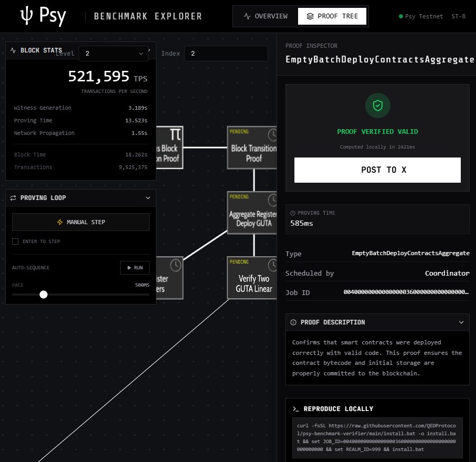The width and height of the screenshot is (476, 462).
Task: Collapse the Proving Loop panel chevron
Action: coord(148,198)
